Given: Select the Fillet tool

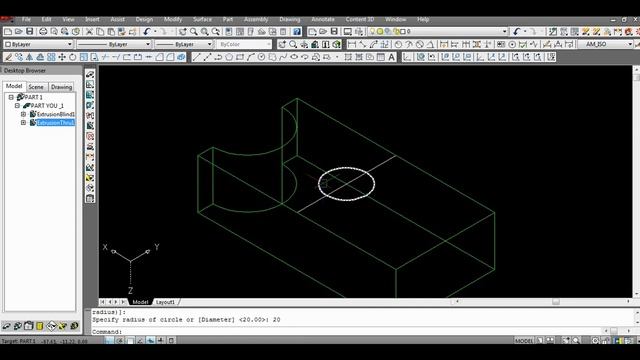Looking at the screenshot, I should click(170, 57).
